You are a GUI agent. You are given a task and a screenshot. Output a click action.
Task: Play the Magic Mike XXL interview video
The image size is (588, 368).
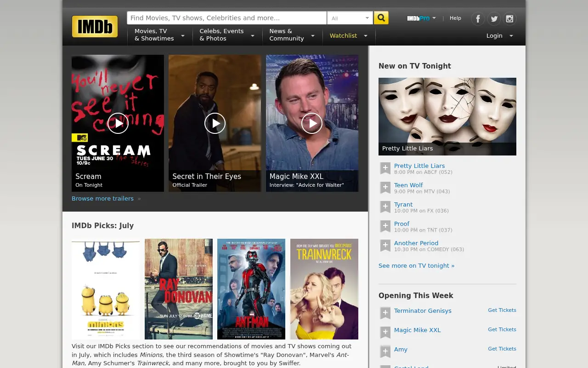(312, 123)
